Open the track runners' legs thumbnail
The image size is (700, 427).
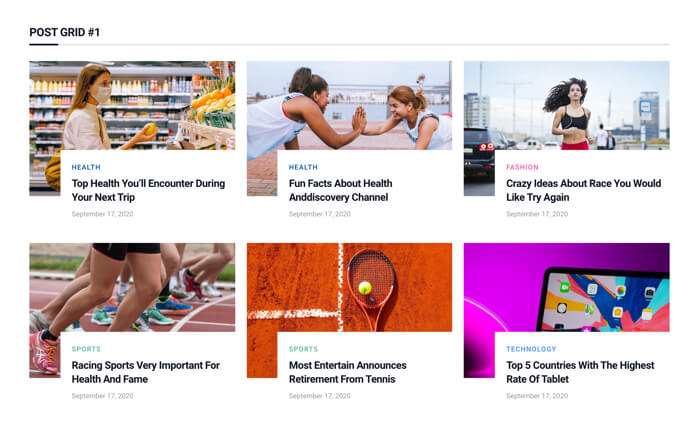(132, 287)
